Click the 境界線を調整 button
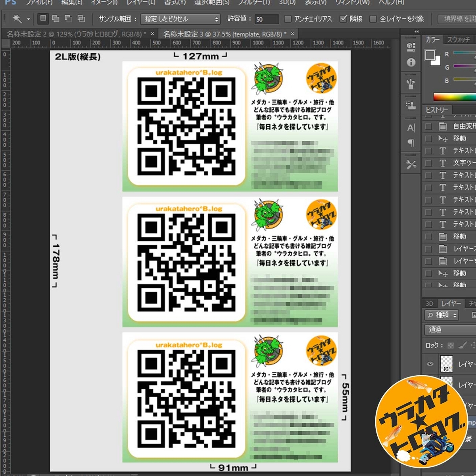476x476 pixels. 458,19
